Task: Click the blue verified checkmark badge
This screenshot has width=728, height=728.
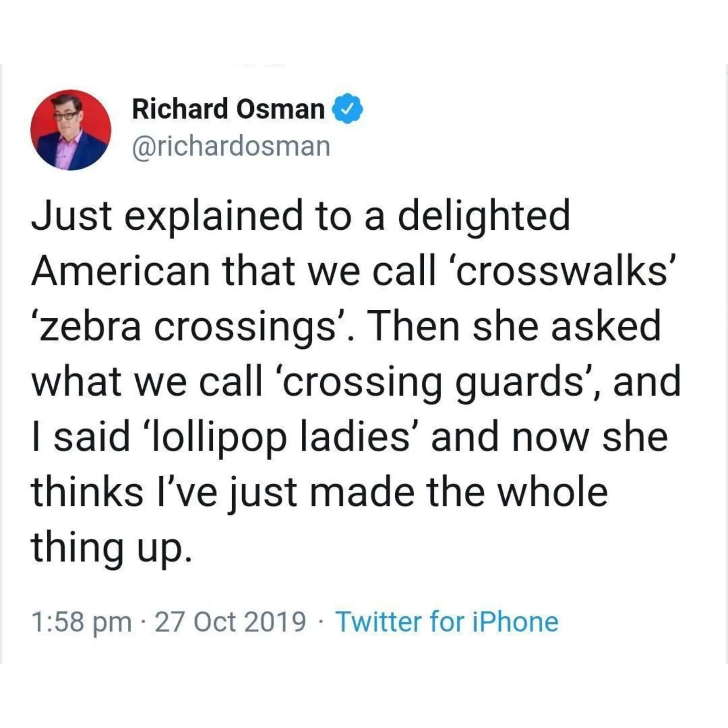Action: pos(347,109)
